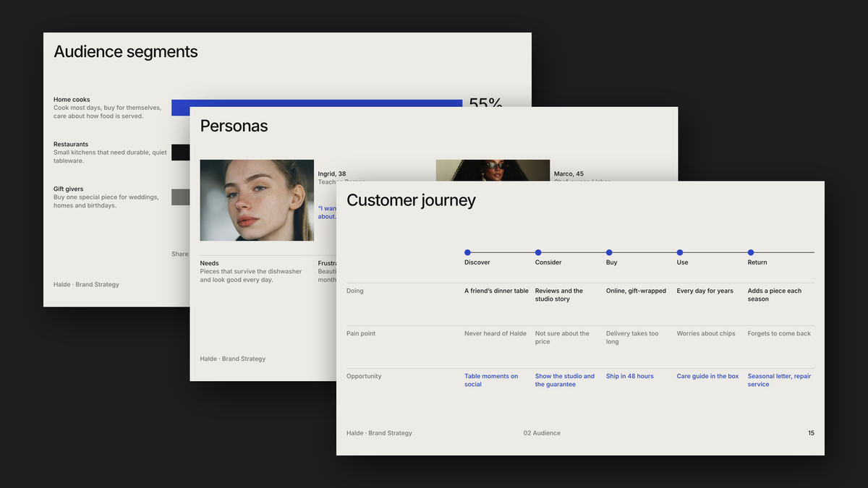
Task: Select Ingrid's portrait photo on the Personas slide
Action: pos(257,200)
